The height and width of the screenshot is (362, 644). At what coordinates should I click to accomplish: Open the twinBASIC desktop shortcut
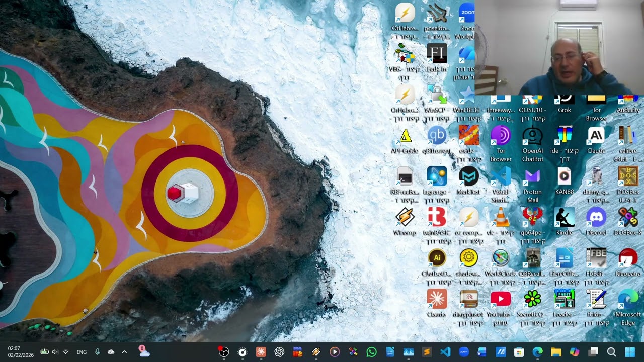[x=437, y=217]
